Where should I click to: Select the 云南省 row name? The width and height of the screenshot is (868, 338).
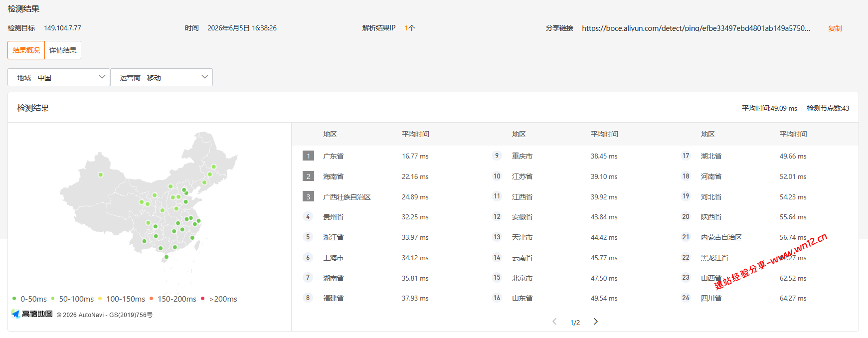point(522,258)
